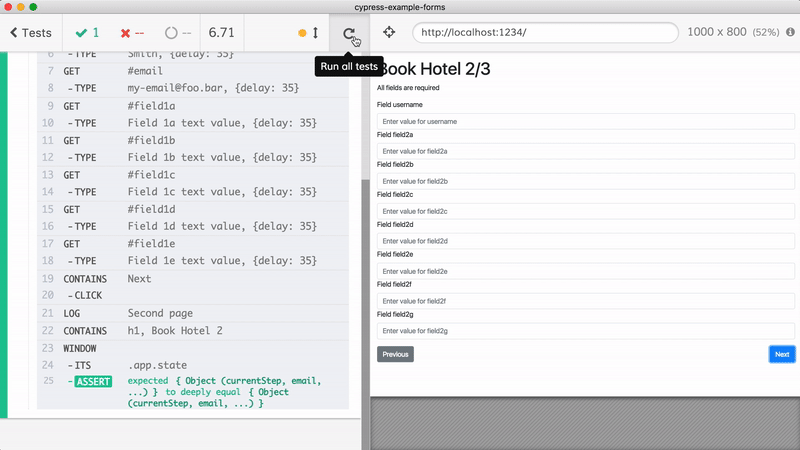Go back to the Tests list
Screen dimensions: 800x450
[x=30, y=33]
